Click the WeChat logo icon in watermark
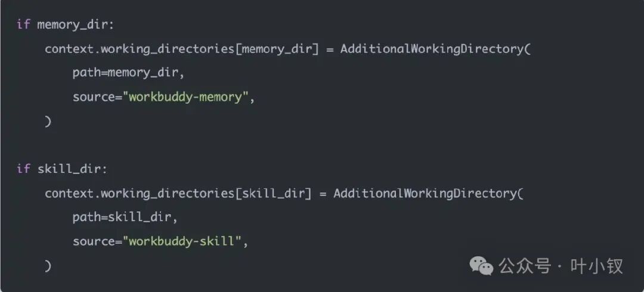The image size is (644, 292). tap(481, 266)
